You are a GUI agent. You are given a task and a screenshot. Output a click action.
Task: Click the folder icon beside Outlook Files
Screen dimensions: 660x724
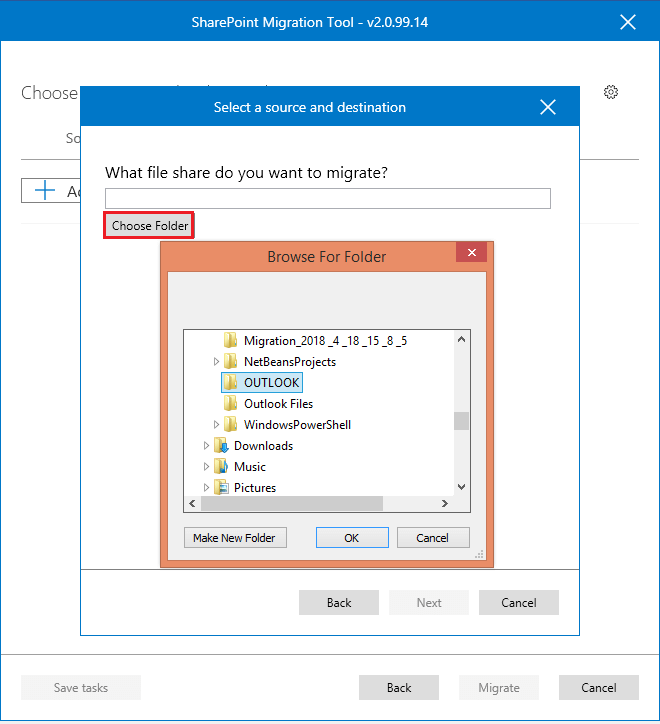pyautogui.click(x=230, y=403)
